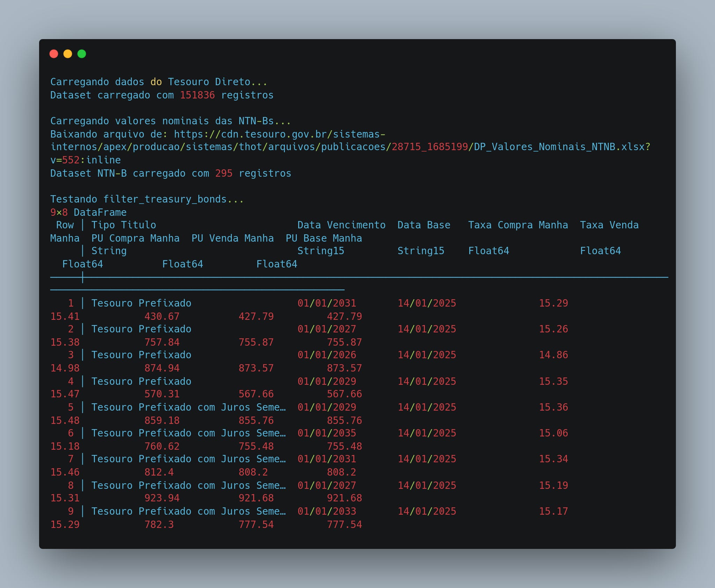This screenshot has height=588, width=715.
Task: Click the '9×8 DataFrame' label
Action: [88, 212]
